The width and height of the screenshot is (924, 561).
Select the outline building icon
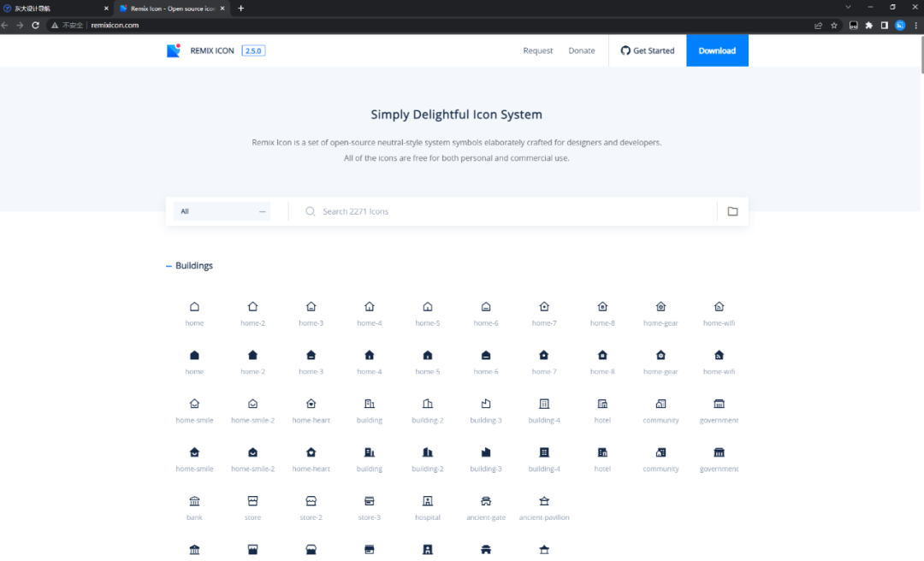click(x=370, y=404)
